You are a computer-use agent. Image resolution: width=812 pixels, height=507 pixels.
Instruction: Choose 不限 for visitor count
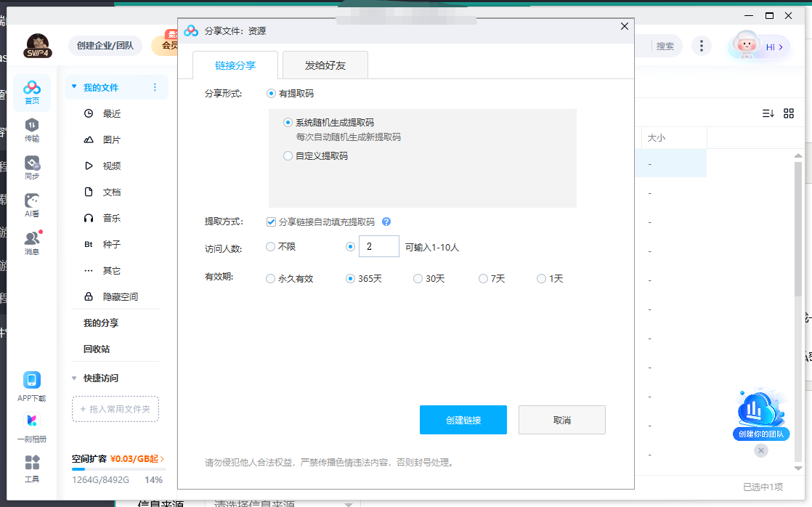click(x=271, y=247)
